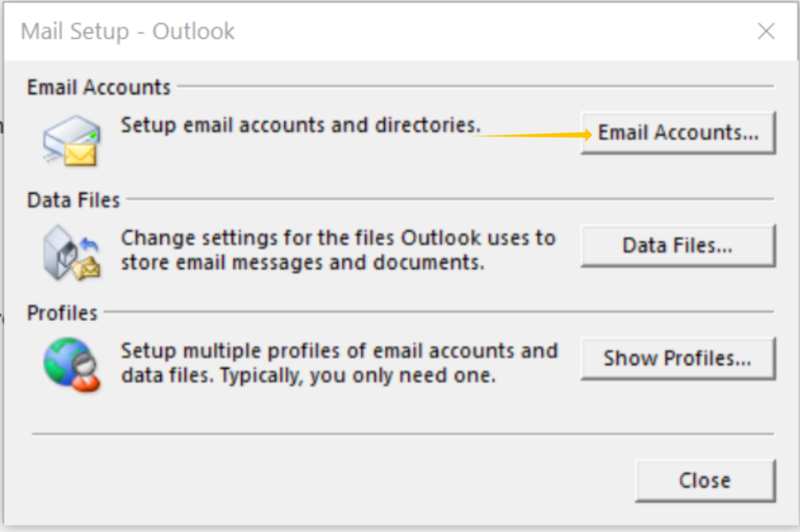Click text 'Setup email accounts and directories.'
The image size is (800, 532).
(x=300, y=125)
